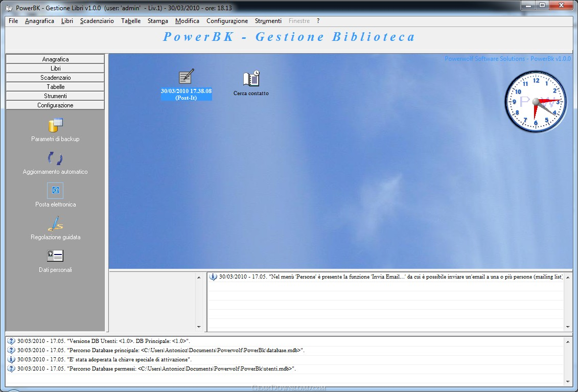Viewport: 578px width, 392px height.
Task: Expand the Scadenzario sidebar section
Action: (x=55, y=78)
